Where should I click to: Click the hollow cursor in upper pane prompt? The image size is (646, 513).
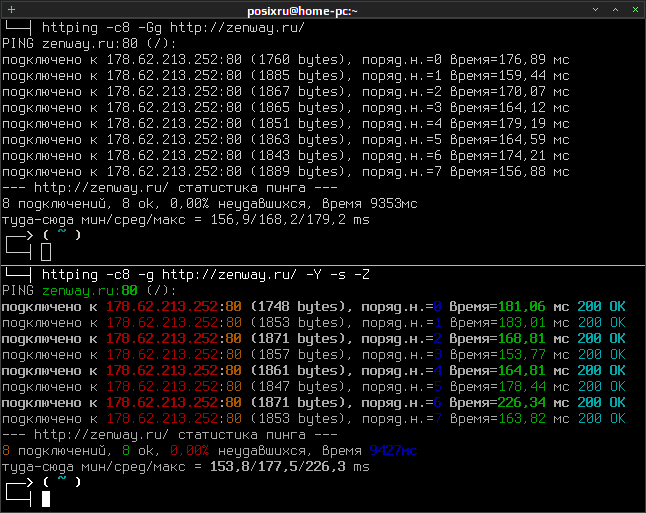coord(46,252)
